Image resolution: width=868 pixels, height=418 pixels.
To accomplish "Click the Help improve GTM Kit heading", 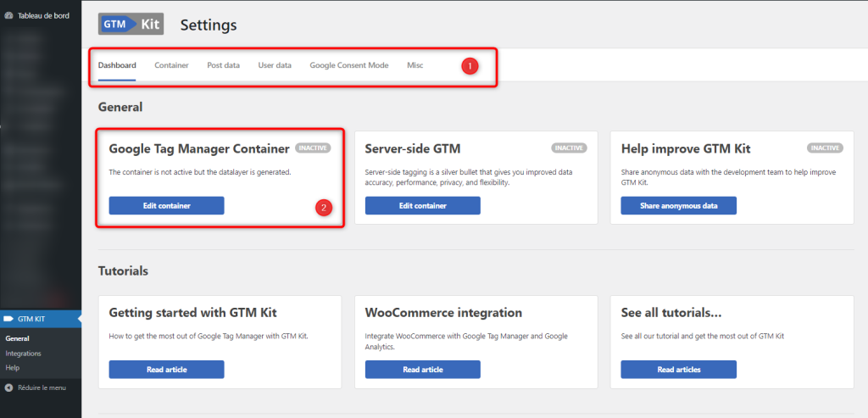I will (x=686, y=148).
